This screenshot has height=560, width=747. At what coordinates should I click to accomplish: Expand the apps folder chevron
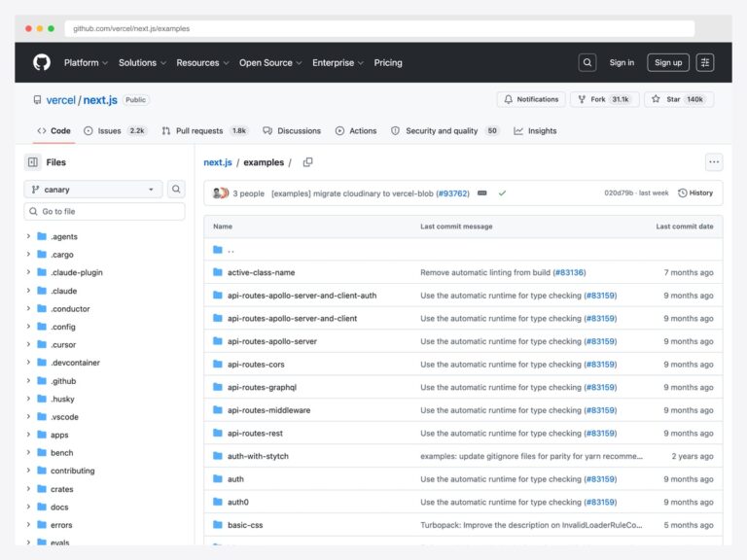[x=28, y=435]
